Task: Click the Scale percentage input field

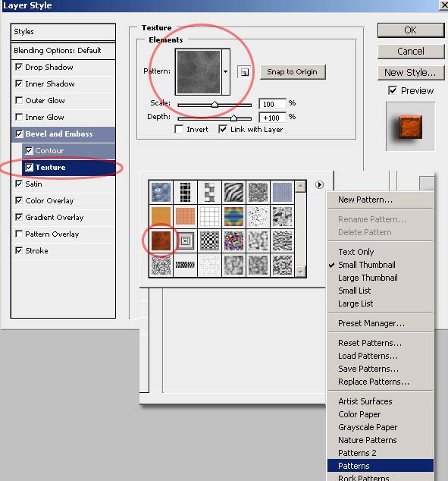Action: pos(272,104)
